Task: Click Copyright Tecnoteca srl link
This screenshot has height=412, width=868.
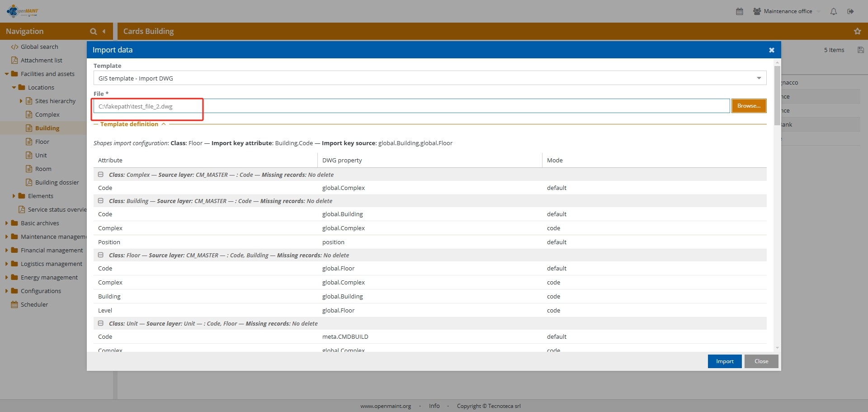Action: [x=489, y=406]
